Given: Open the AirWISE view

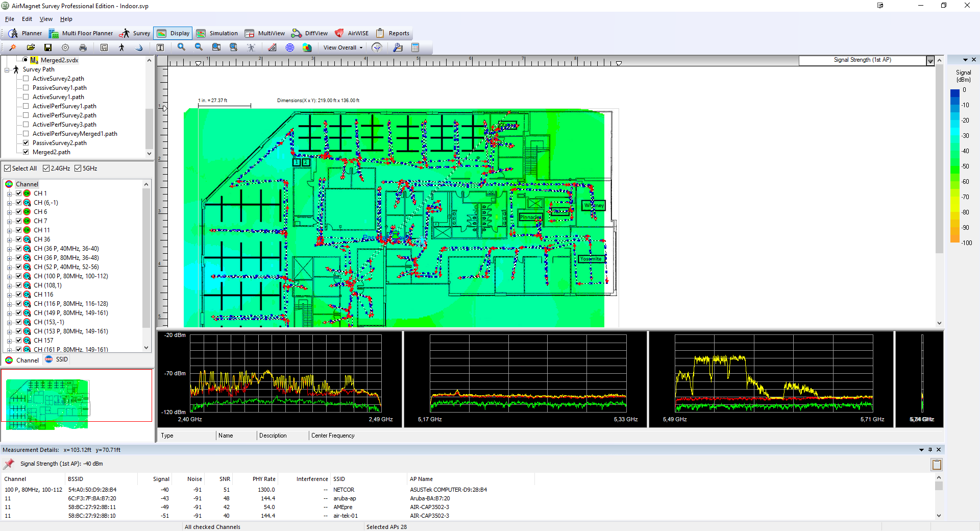Looking at the screenshot, I should [352, 33].
